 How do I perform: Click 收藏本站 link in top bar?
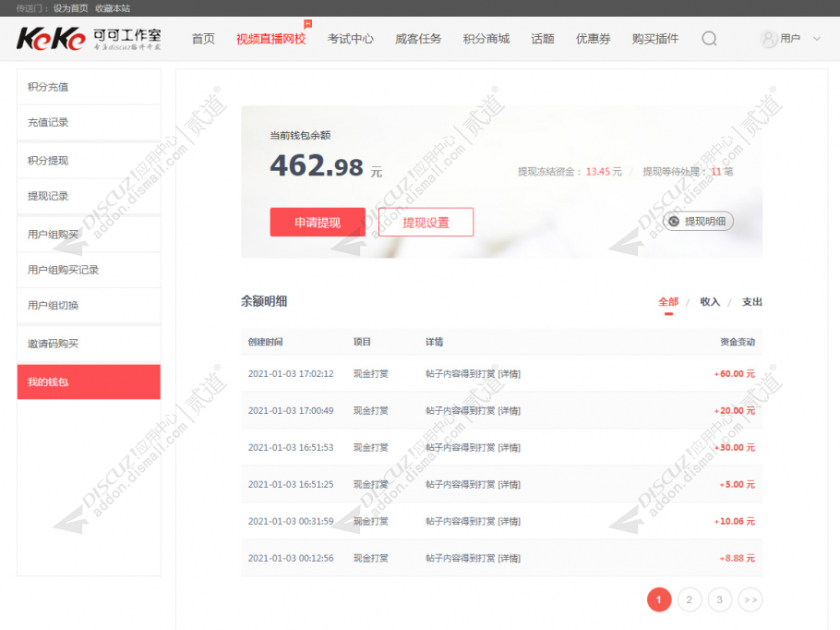tap(113, 8)
